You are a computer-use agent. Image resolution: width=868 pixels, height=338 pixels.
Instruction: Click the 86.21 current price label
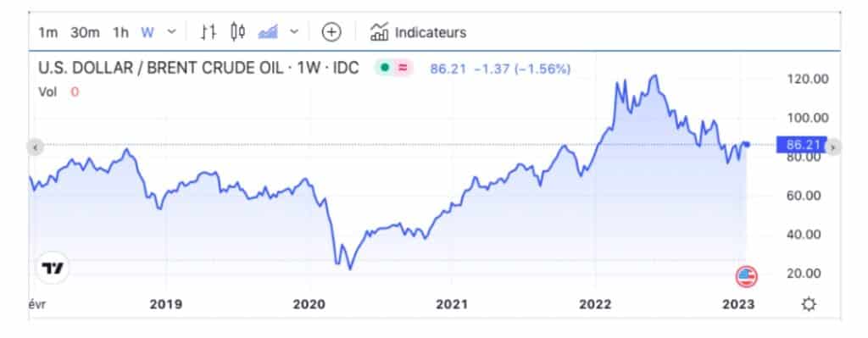(x=802, y=145)
